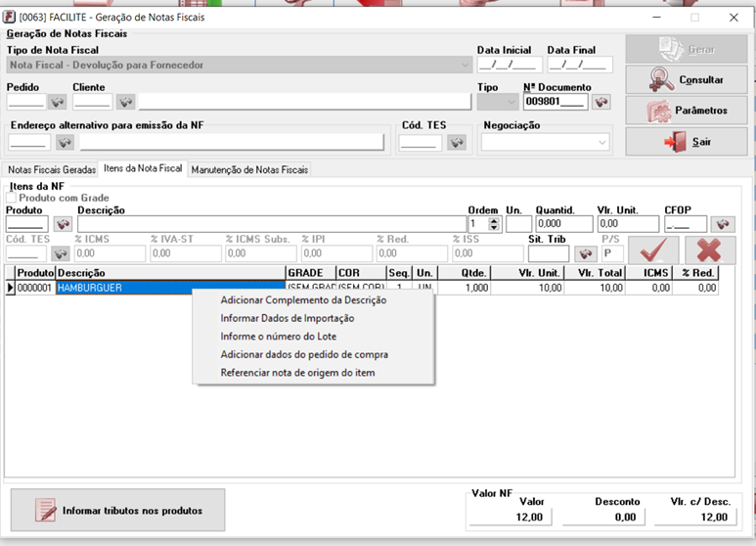Screen dimensions: 756x546
Task: Cancel item with the red X button
Action: click(709, 250)
